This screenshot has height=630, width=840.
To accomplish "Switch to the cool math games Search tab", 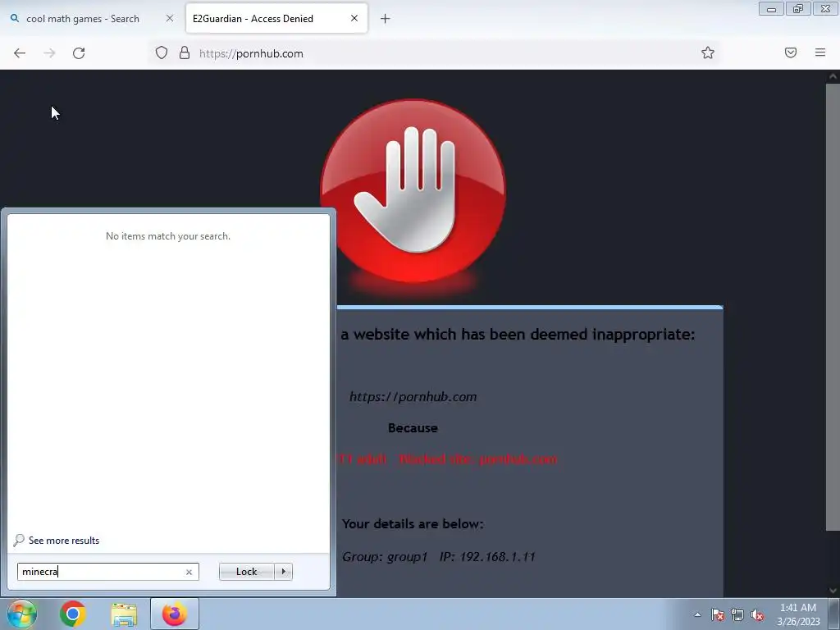I will [x=83, y=19].
